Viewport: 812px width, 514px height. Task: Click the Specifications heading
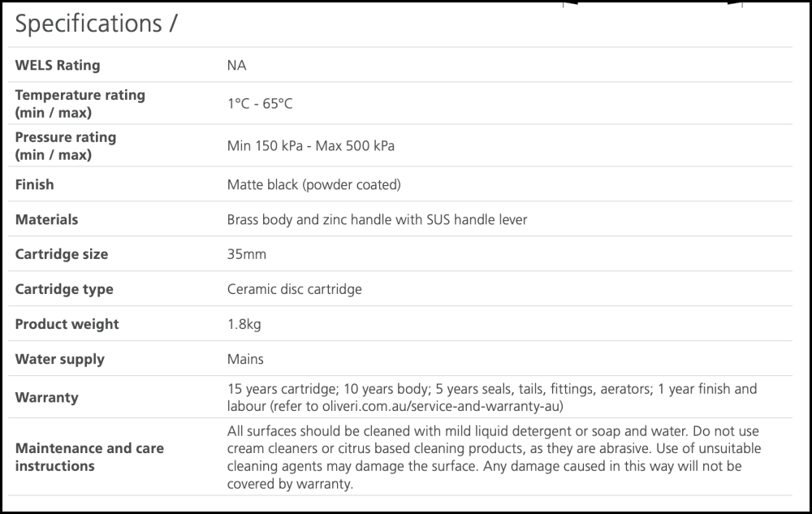[x=96, y=24]
